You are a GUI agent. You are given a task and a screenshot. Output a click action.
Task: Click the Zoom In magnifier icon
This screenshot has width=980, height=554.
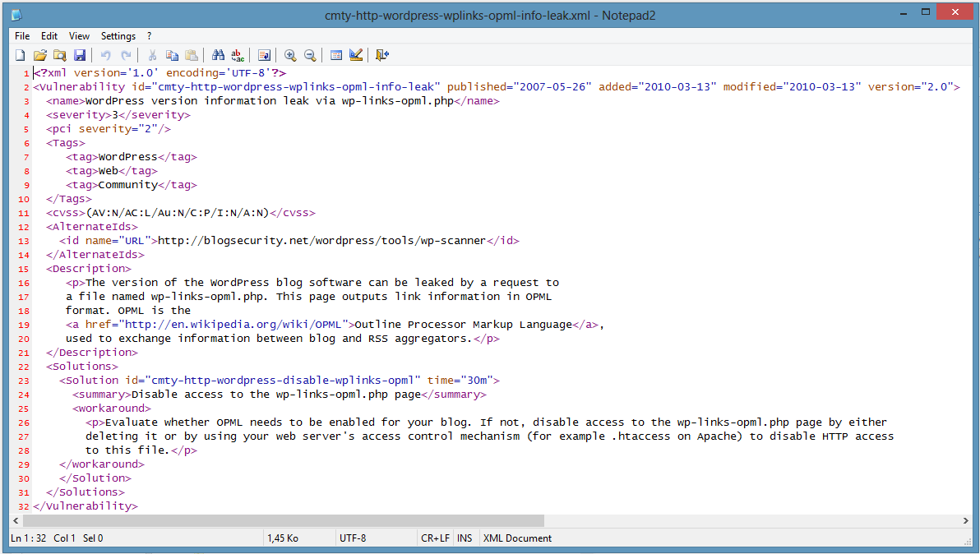point(290,55)
